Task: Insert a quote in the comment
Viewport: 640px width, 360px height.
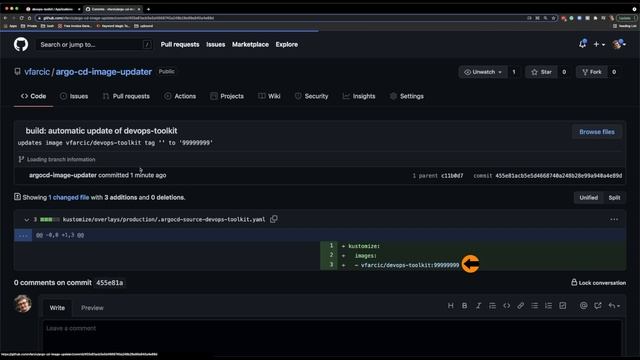Action: (x=492, y=306)
